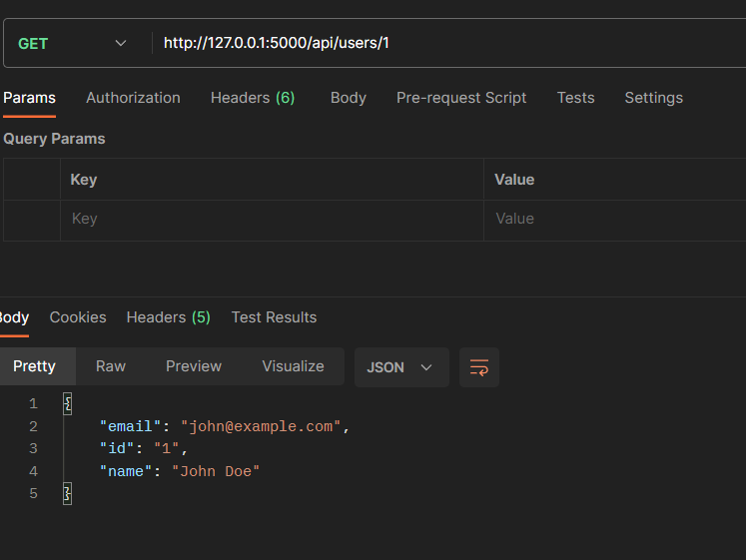This screenshot has width=746, height=560.
Task: Open the response Headers (5) tab
Action: coord(168,317)
